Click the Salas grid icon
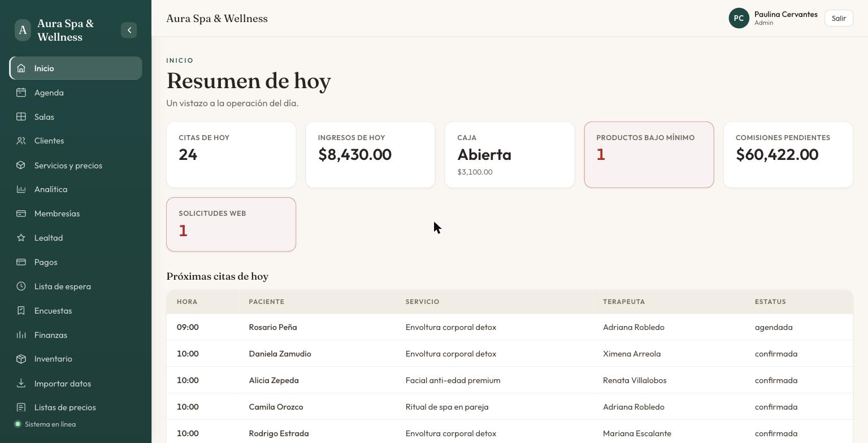The image size is (868, 443). (21, 117)
